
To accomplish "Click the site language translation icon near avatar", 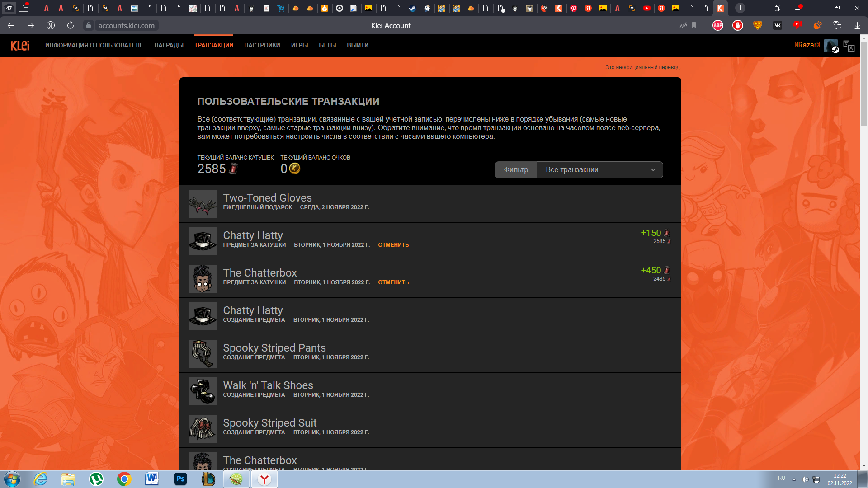I will pyautogui.click(x=849, y=46).
